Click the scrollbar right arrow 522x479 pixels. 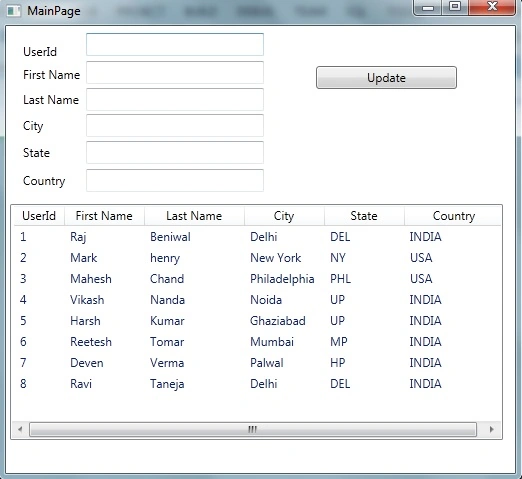pos(491,429)
